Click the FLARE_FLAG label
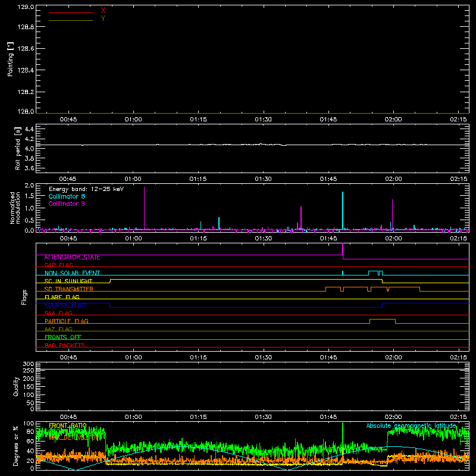Viewport: 476px width, 476px height. 62,297
